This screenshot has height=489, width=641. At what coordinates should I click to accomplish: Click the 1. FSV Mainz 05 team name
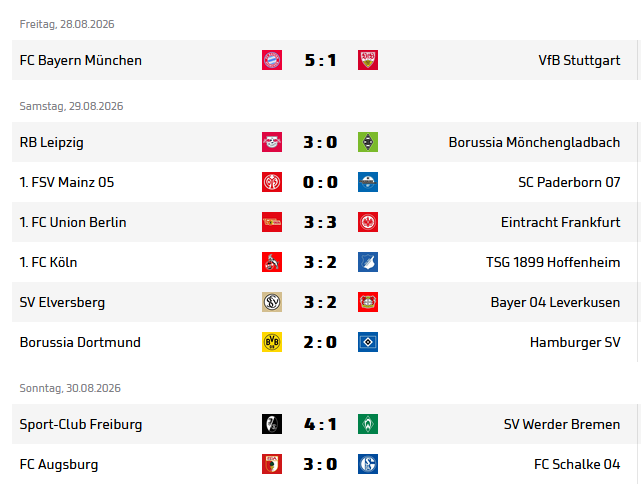point(67,182)
